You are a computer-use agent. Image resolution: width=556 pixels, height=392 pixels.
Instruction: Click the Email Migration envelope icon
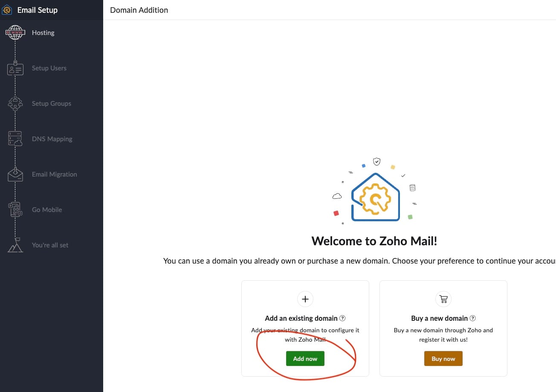15,174
